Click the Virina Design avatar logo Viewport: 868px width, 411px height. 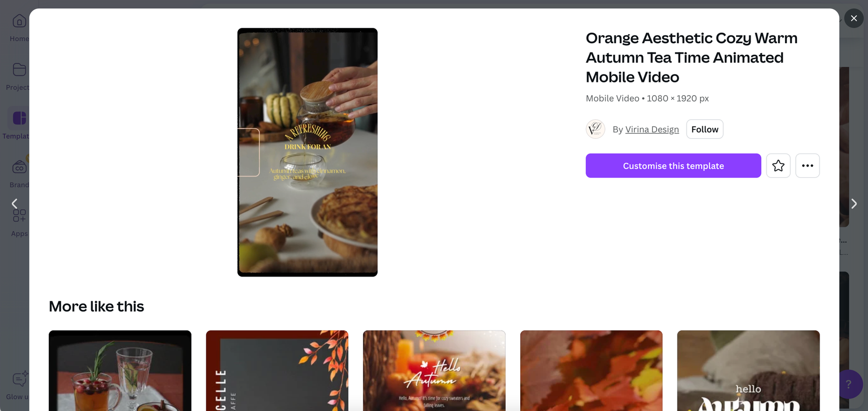pos(596,129)
